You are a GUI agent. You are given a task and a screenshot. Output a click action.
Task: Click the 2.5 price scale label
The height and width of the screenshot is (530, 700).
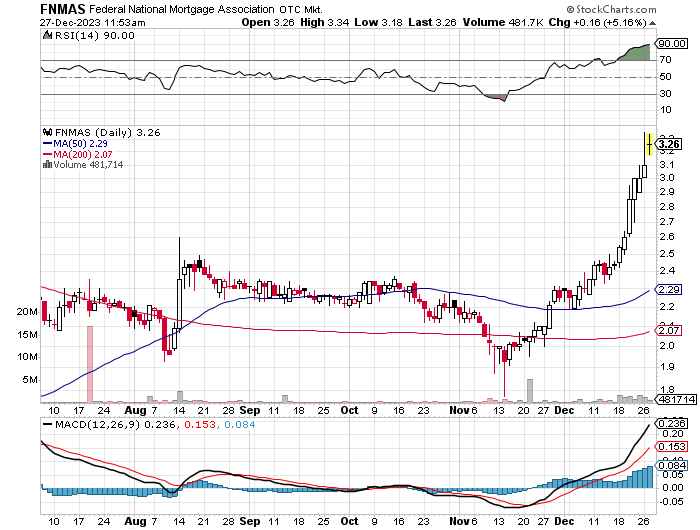tap(667, 254)
